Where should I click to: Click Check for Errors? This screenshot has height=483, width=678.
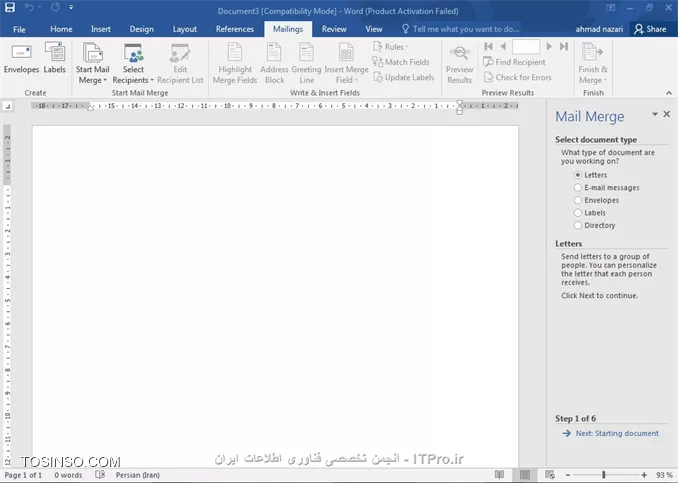click(518, 77)
